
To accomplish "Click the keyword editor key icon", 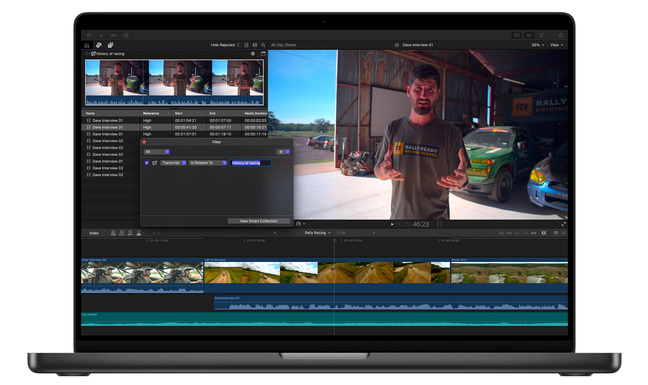I will (114, 36).
